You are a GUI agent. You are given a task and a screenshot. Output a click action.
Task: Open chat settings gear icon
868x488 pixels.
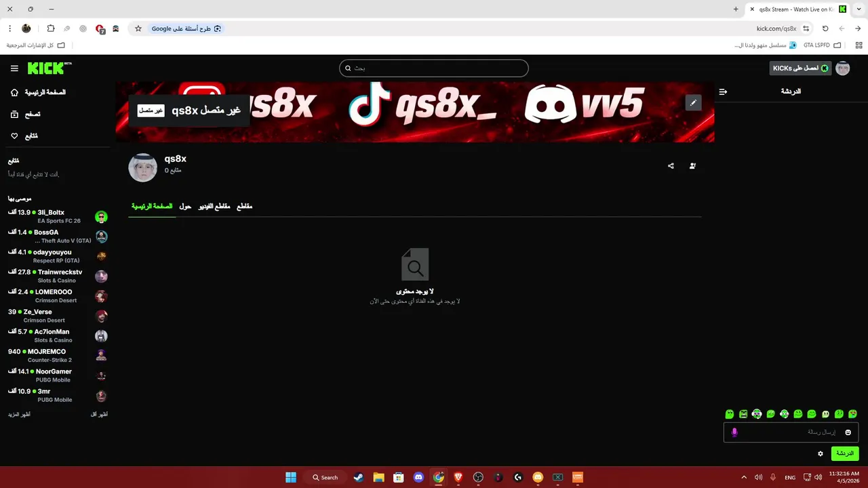pyautogui.click(x=821, y=453)
